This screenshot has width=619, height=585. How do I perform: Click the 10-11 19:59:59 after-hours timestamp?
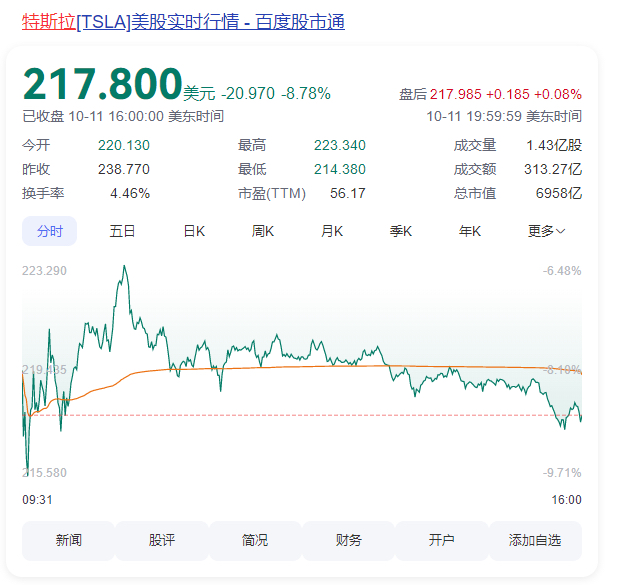[504, 116]
